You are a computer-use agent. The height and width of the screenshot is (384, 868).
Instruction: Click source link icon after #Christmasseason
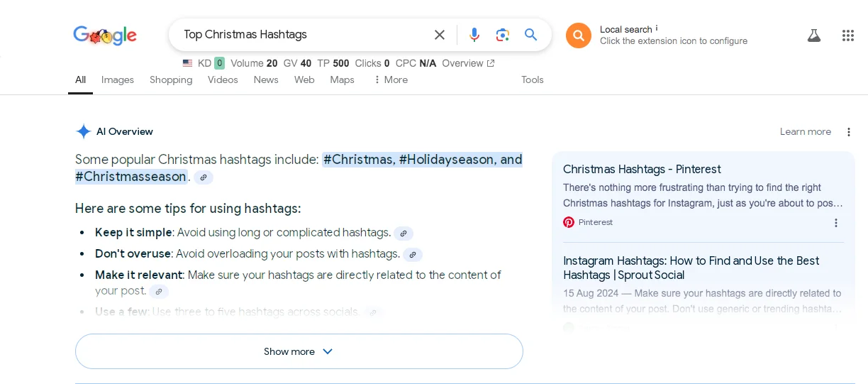point(204,177)
